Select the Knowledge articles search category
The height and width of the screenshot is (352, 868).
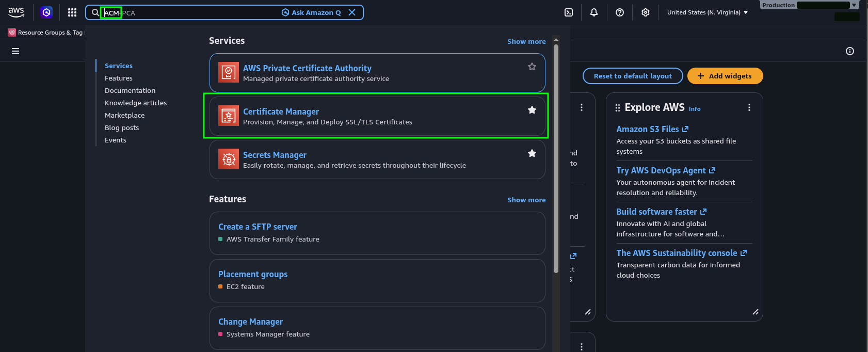136,103
